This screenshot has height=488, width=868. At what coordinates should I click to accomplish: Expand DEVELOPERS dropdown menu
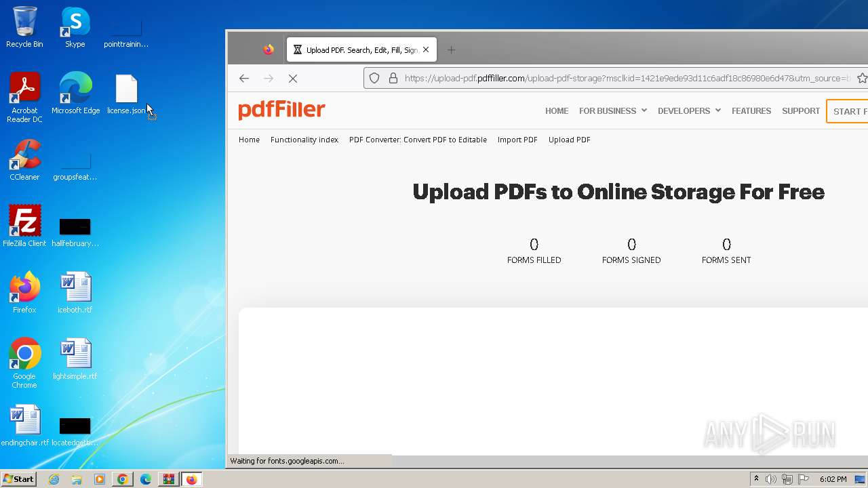(689, 111)
